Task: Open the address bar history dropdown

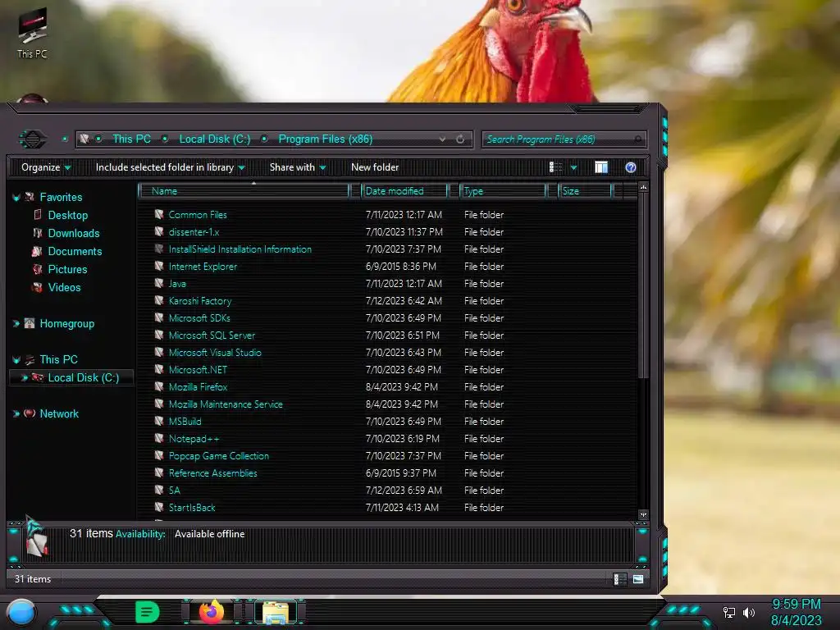Action: (x=442, y=139)
